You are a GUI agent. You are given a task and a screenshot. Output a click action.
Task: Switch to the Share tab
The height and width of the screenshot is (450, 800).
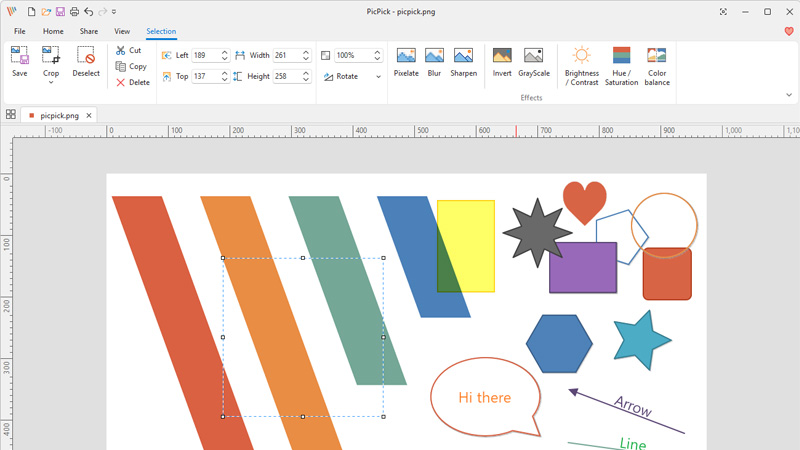click(x=89, y=31)
